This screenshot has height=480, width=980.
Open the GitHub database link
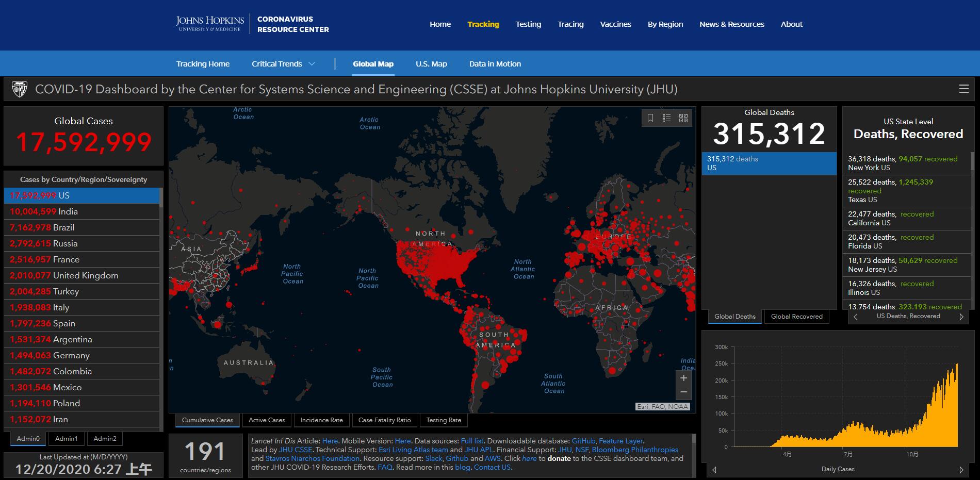coord(583,441)
